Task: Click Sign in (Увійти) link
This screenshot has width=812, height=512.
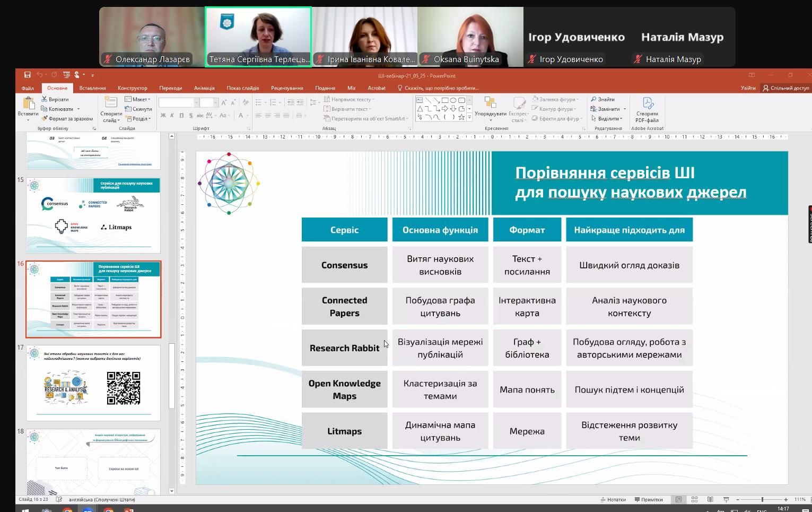Action: [748, 88]
